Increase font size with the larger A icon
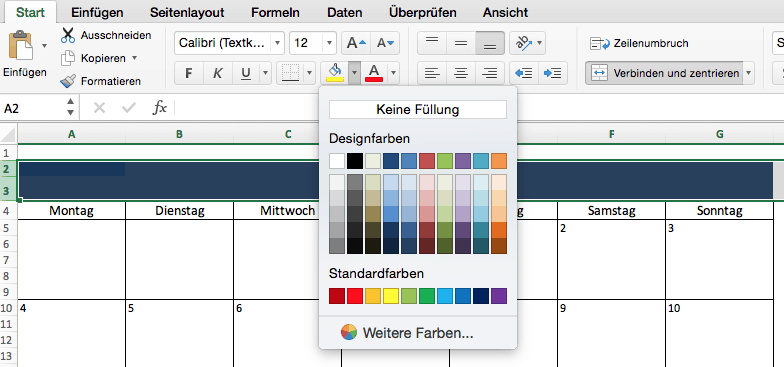This screenshot has height=367, width=784. (x=356, y=44)
